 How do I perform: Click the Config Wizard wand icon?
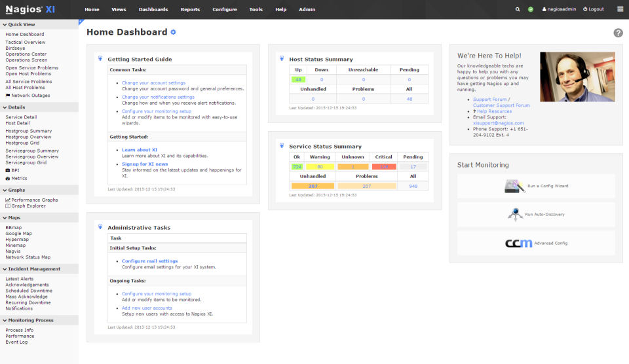point(515,186)
